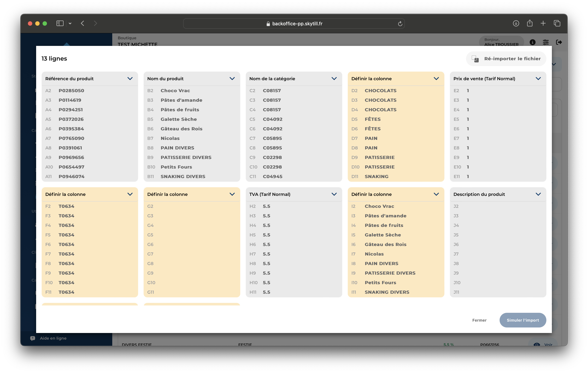Click the Safari share icon

pos(529,23)
